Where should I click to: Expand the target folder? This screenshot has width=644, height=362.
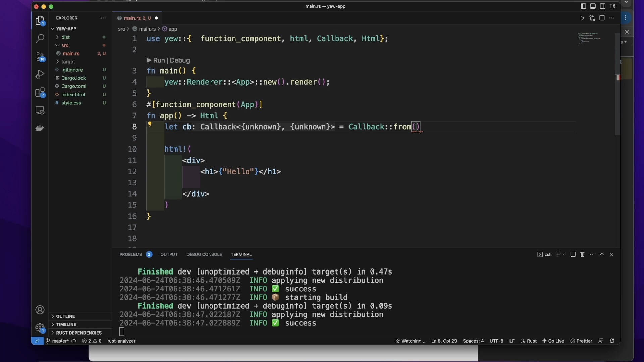pos(68,62)
